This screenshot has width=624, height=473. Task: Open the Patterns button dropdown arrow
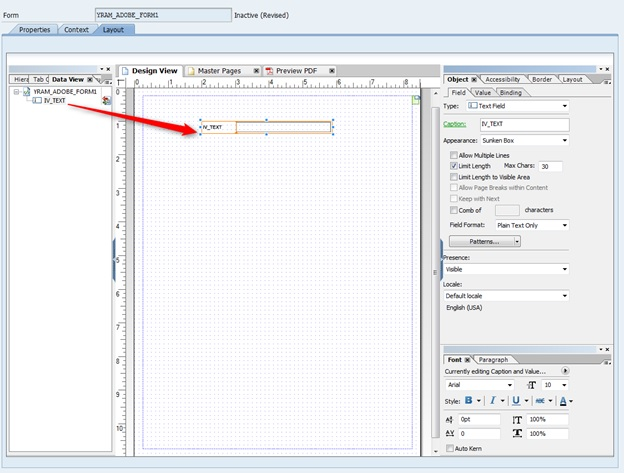517,241
